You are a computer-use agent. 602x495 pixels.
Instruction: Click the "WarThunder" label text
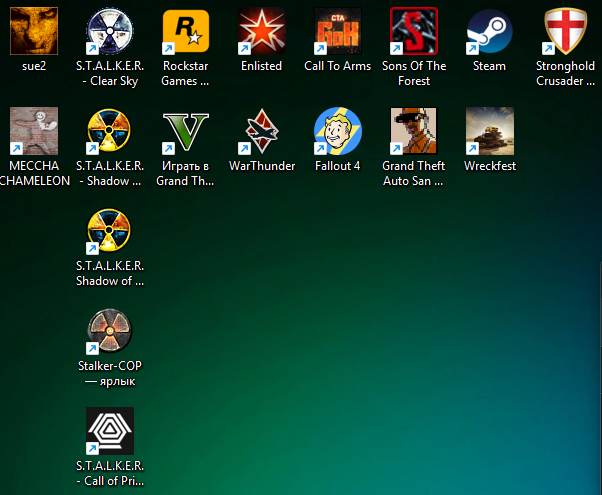coord(262,166)
